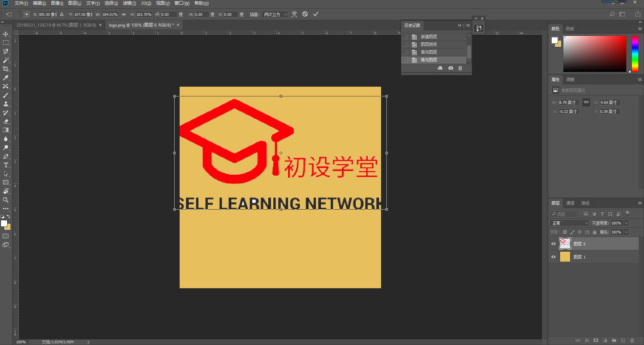Hide the 图层 0 layer
Screen dimensions: 644x345
pyautogui.click(x=553, y=244)
